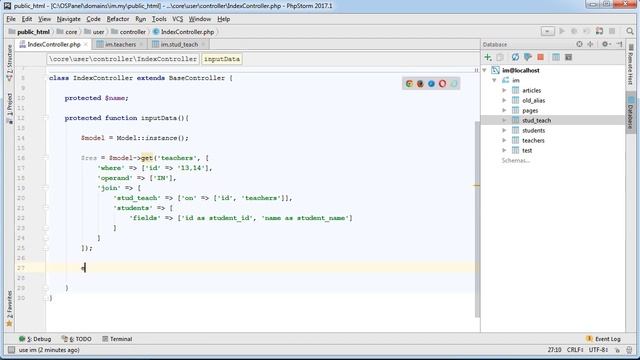
Task: Open the database console icon
Action: coord(568,57)
